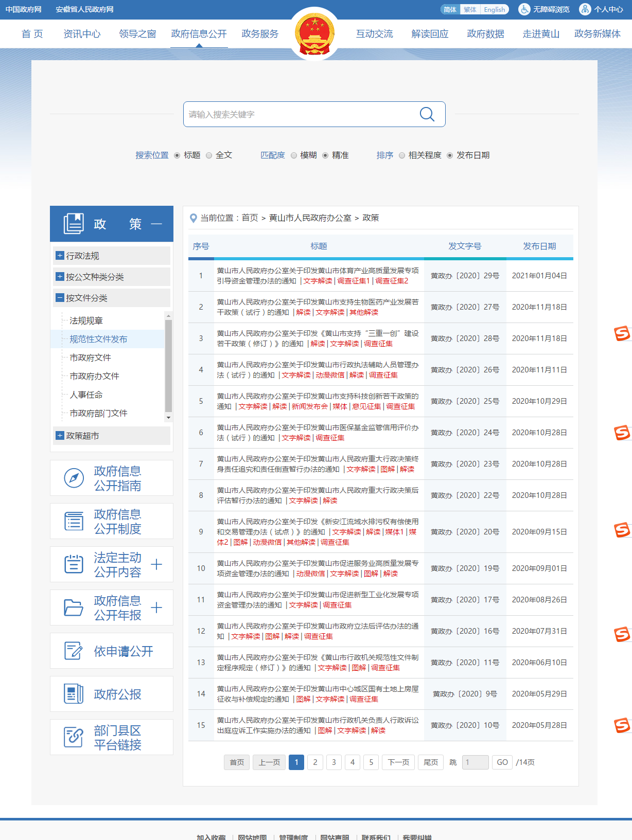The image size is (632, 840).
Task: Click the personal center user icon
Action: 585,9
